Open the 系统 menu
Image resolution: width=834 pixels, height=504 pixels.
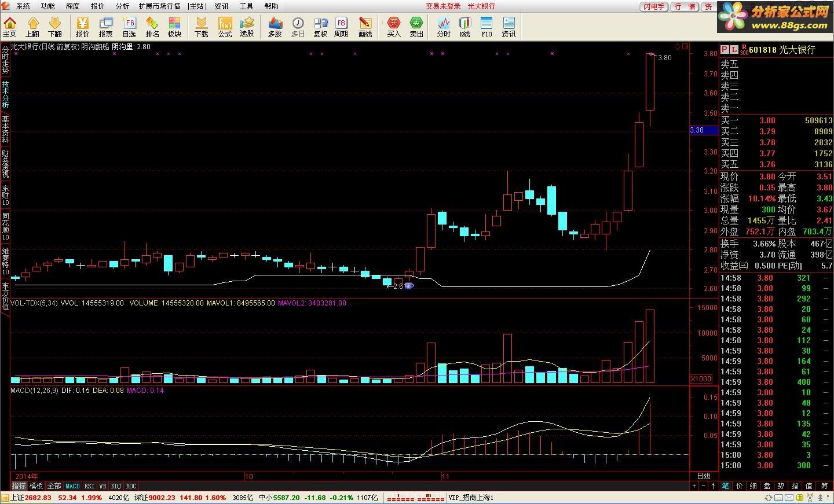23,6
